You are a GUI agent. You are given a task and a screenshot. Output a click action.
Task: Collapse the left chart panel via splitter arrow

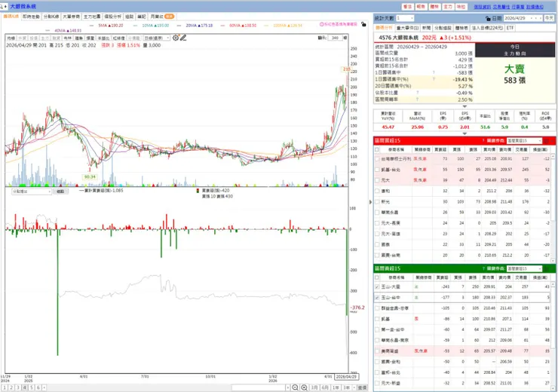[370, 202]
